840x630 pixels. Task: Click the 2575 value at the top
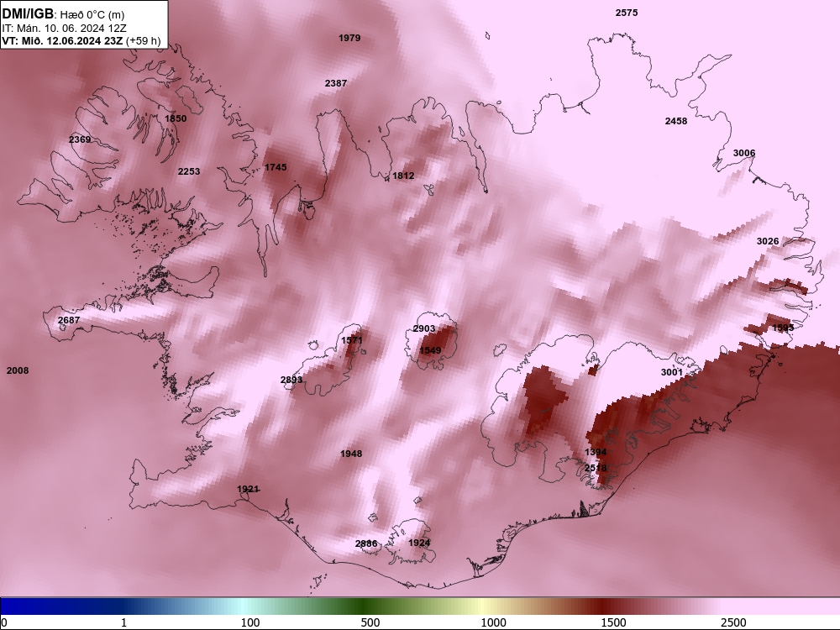(x=627, y=13)
